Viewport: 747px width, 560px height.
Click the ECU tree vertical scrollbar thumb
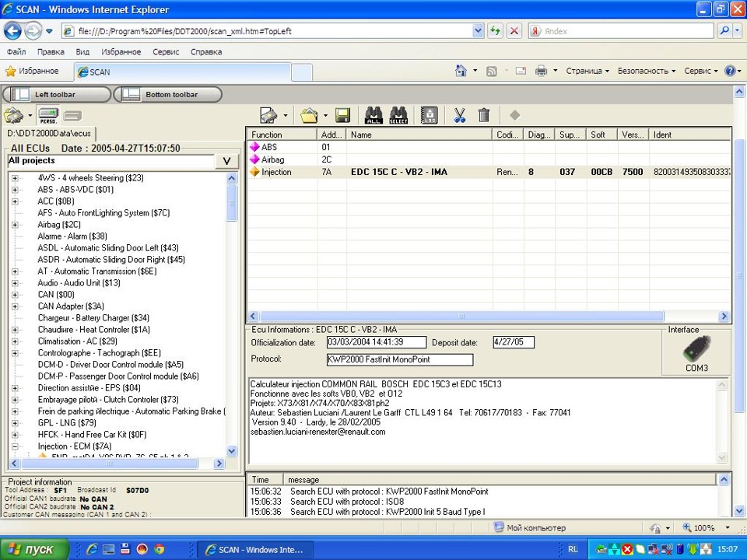(x=232, y=203)
